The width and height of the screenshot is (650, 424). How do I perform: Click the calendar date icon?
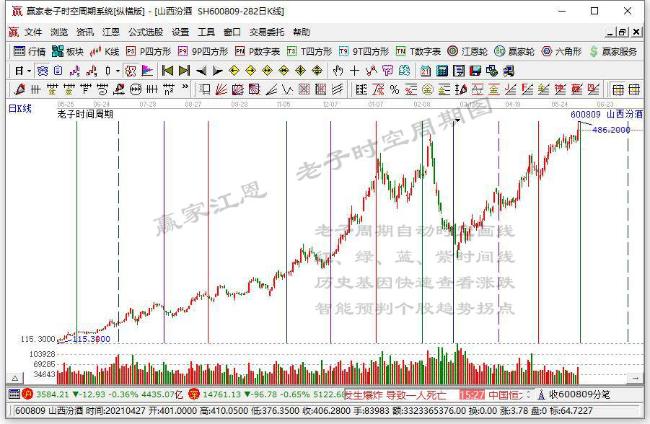(x=426, y=71)
